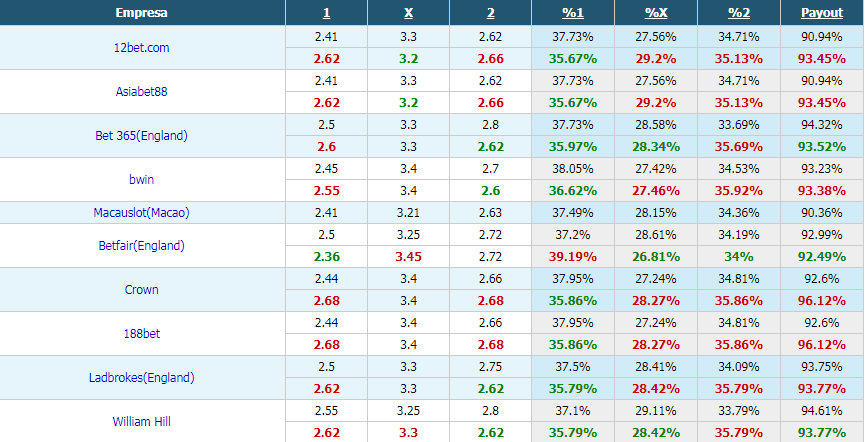The image size is (866, 442).
Task: Select Macauslot %X value 28.15%
Action: pos(656,213)
